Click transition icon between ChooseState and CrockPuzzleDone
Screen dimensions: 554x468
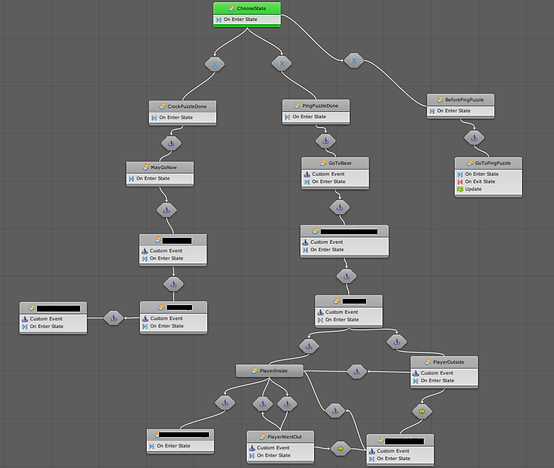(x=214, y=64)
